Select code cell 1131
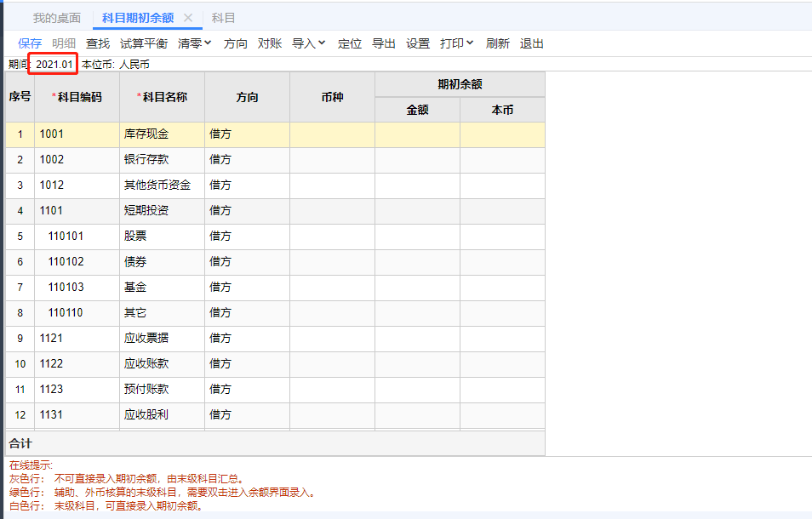This screenshot has width=812, height=519. pyautogui.click(x=77, y=415)
